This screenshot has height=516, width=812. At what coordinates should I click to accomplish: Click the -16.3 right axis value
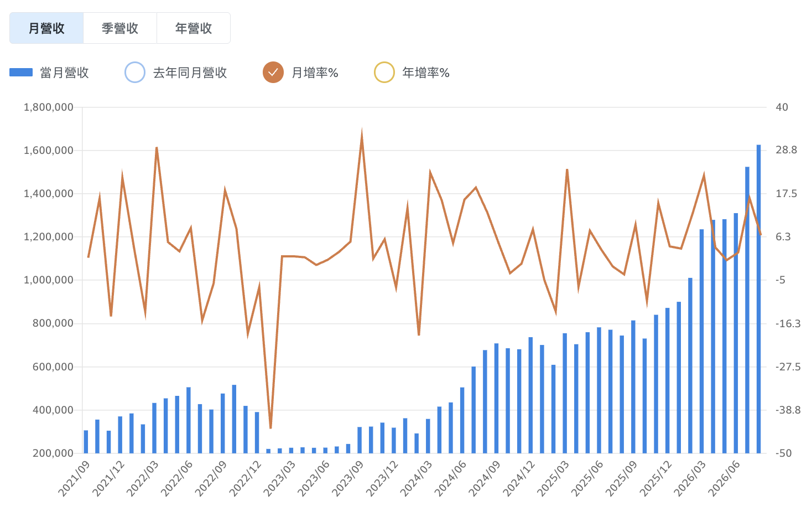[788, 324]
